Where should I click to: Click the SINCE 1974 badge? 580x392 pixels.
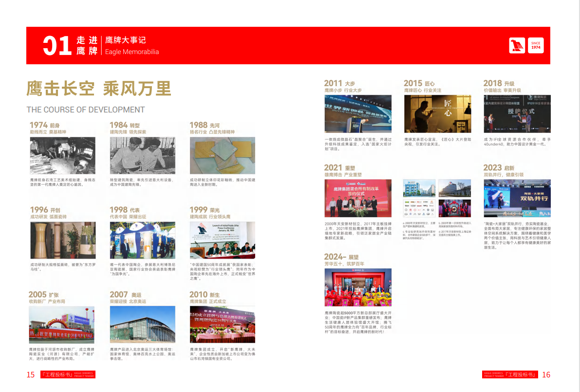(x=536, y=45)
